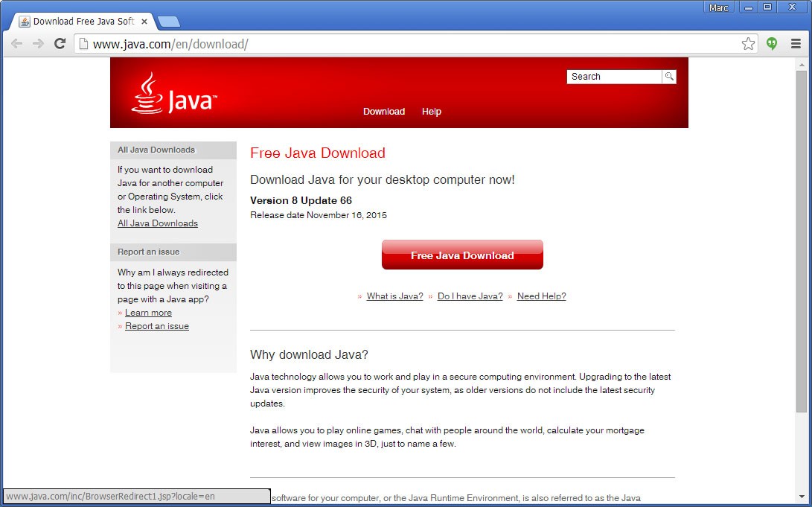Click the Report an issue sidebar header
Image resolution: width=812 pixels, height=507 pixels.
coord(173,252)
